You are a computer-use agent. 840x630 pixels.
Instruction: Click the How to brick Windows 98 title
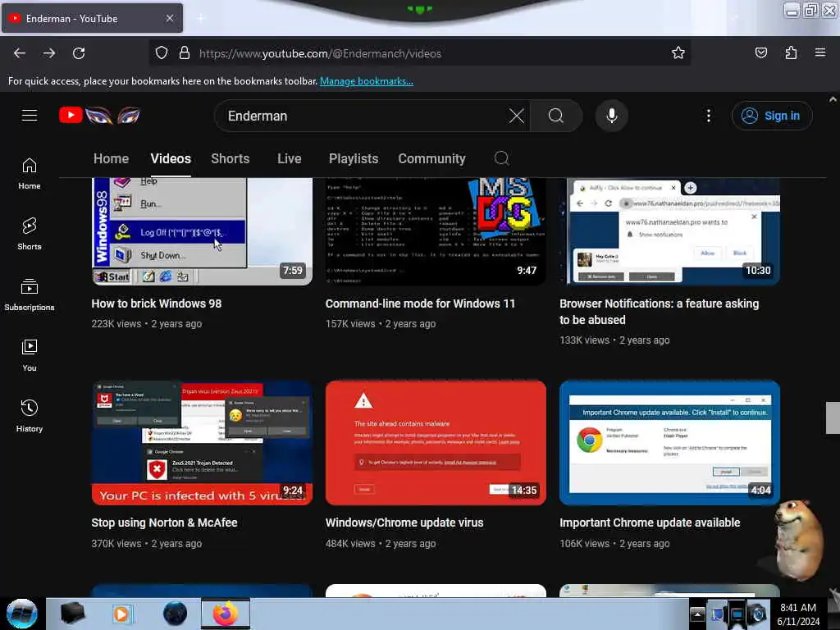pyautogui.click(x=157, y=304)
